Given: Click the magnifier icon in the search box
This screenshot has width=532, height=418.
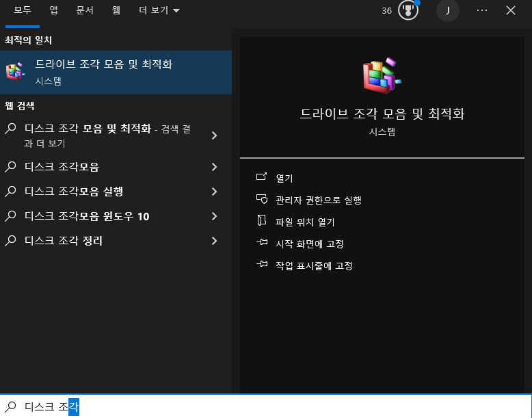Looking at the screenshot, I should [10, 406].
